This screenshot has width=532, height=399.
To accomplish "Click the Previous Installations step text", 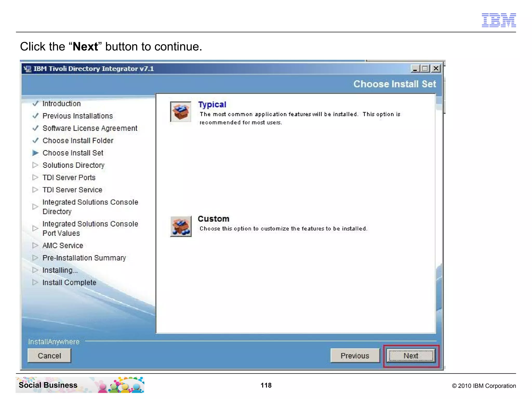I will (x=78, y=116).
